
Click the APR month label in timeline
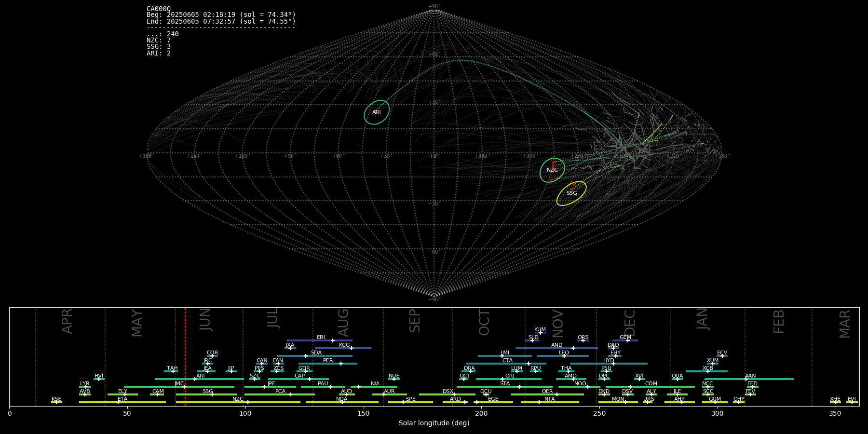[67, 321]
